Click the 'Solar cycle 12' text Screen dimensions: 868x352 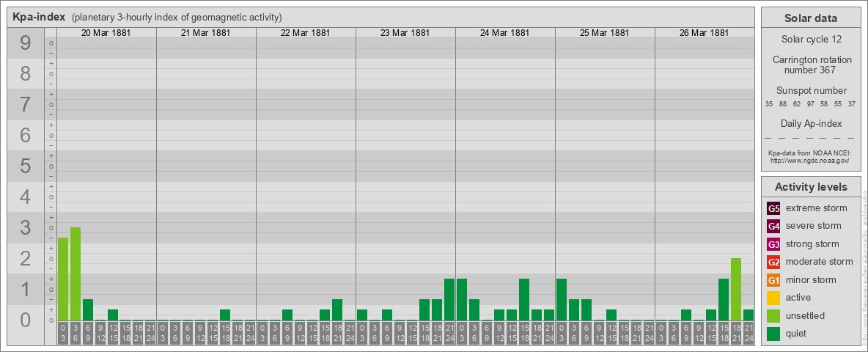810,40
